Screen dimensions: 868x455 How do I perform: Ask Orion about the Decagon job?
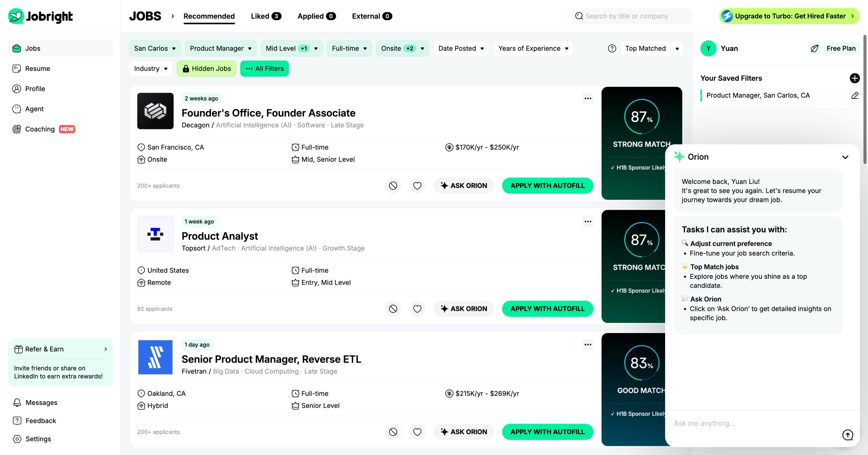[464, 186]
